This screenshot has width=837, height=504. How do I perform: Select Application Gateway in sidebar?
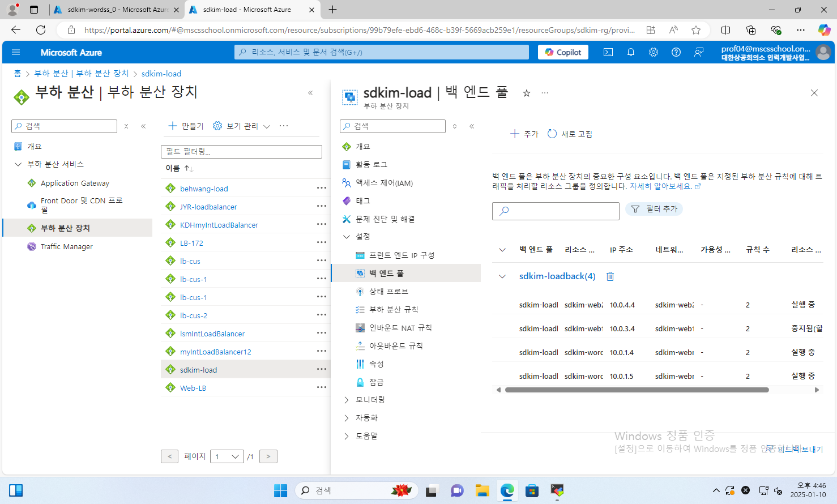coord(75,183)
